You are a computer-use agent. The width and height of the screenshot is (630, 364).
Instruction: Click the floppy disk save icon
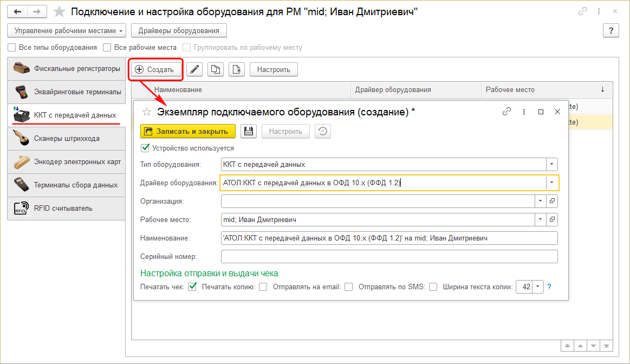(249, 131)
